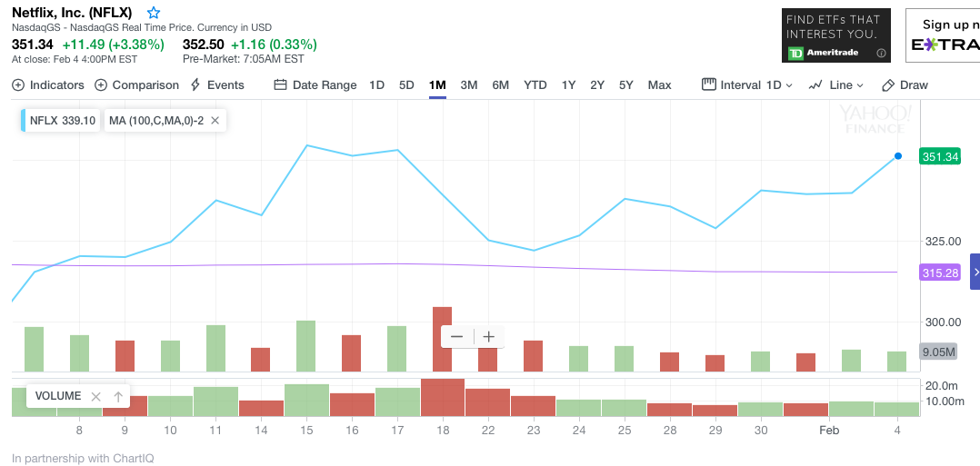This screenshot has height=466, width=980.
Task: Click Comparison to add a symbol
Action: pyautogui.click(x=136, y=84)
